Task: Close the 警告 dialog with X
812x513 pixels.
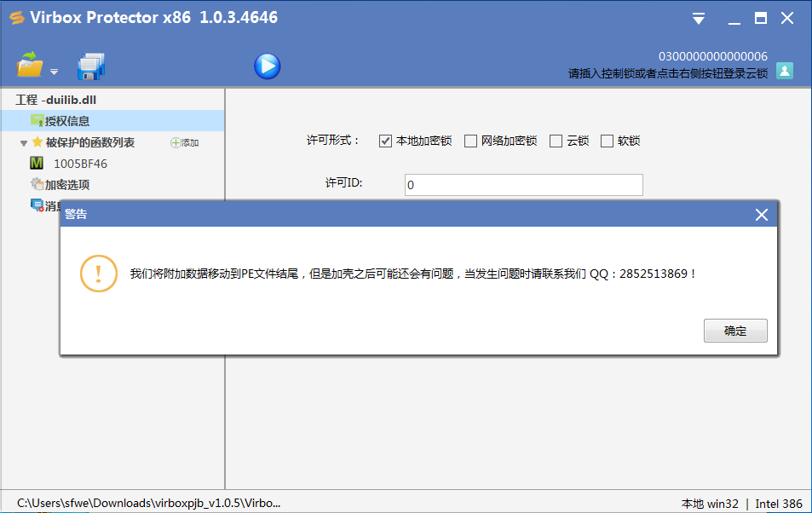Action: pyautogui.click(x=761, y=215)
